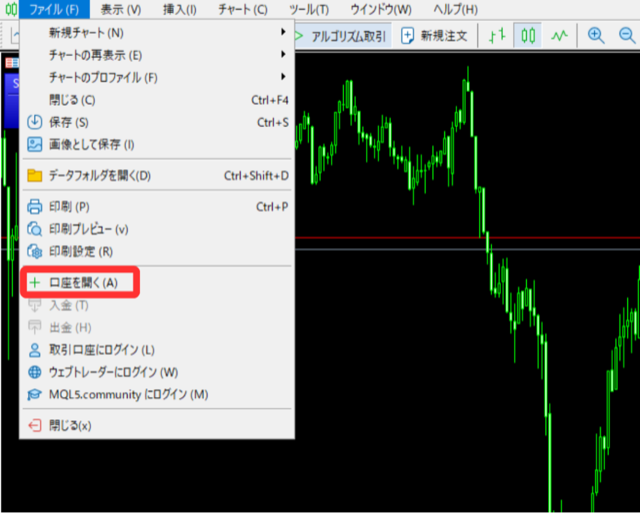
Task: Select 取引口座にログイン menu item
Action: tap(101, 349)
